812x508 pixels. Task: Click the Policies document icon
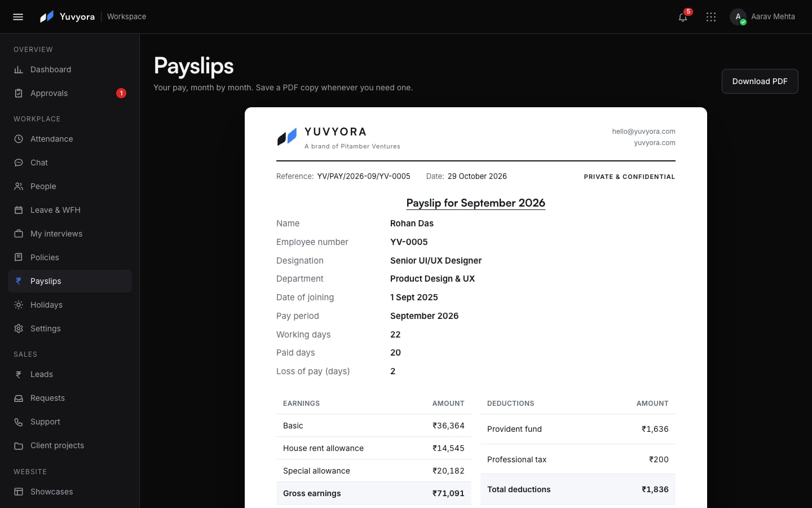pos(19,257)
